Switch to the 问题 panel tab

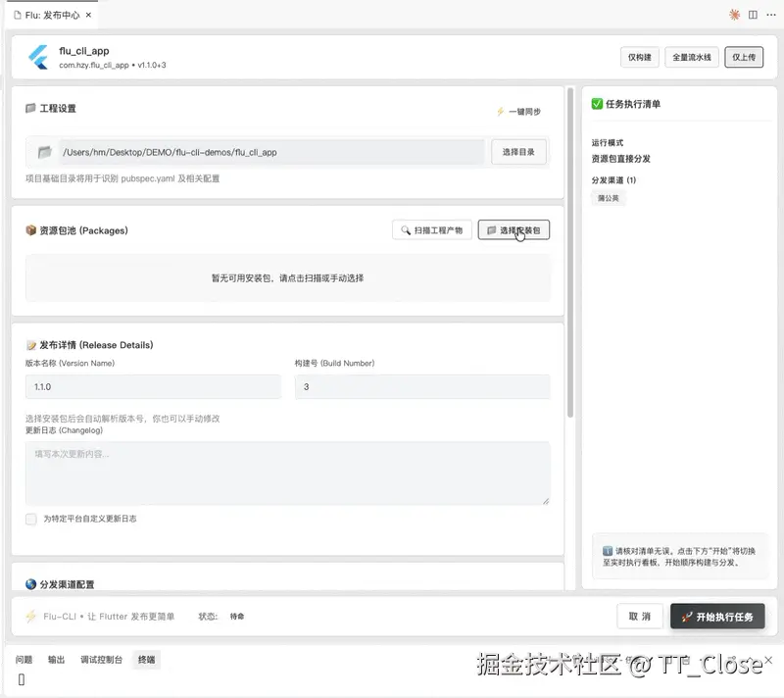click(x=24, y=660)
